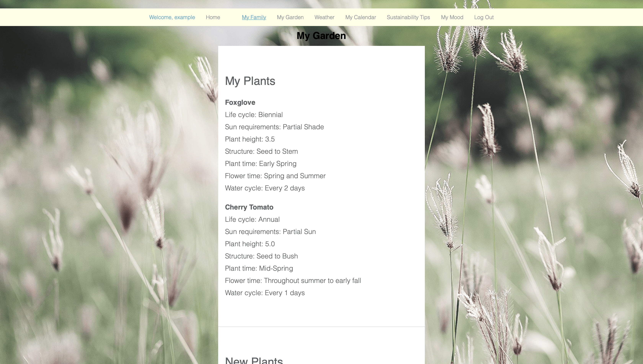Select the Cherry Tomato plant name

pos(249,207)
